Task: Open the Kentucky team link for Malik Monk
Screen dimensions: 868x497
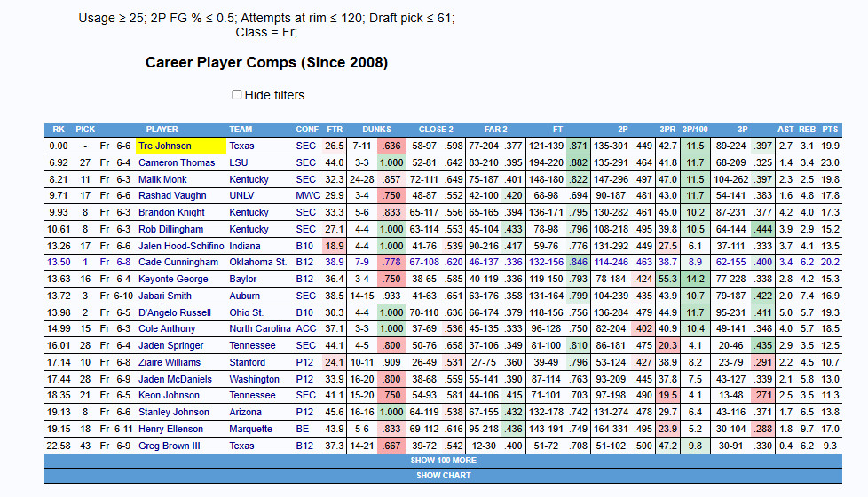Action: point(249,179)
